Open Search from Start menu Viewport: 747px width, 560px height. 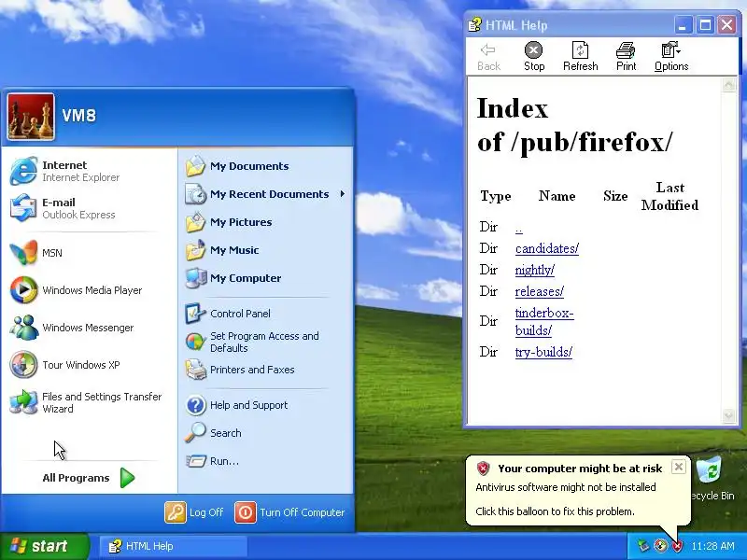[266, 433]
